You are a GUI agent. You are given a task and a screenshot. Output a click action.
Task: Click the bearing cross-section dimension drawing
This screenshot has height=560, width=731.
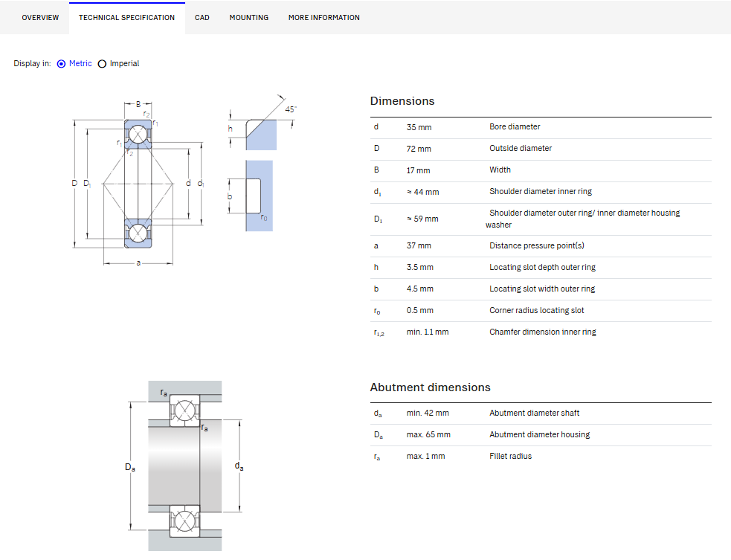[x=138, y=183]
